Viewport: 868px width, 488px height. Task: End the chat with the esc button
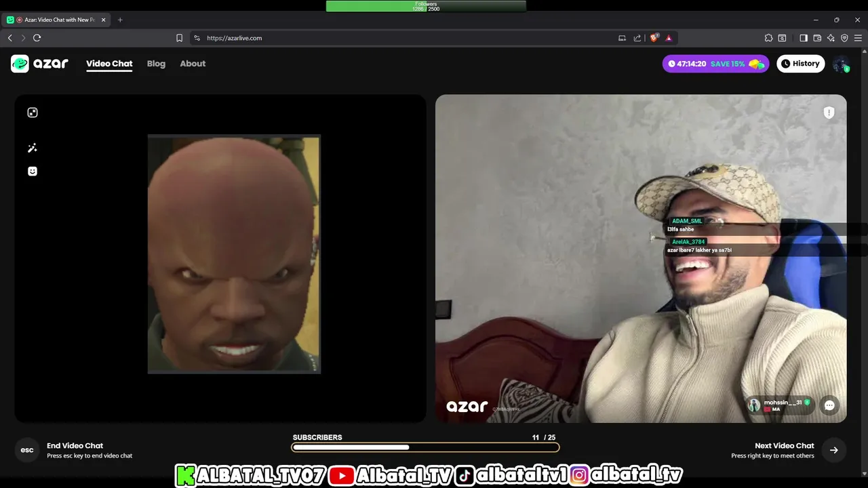27,450
